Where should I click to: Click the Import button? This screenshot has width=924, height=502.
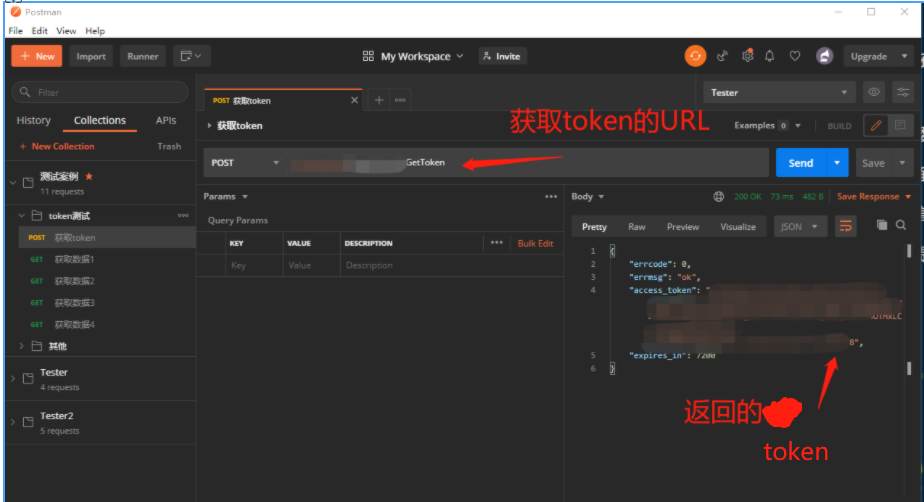click(91, 56)
